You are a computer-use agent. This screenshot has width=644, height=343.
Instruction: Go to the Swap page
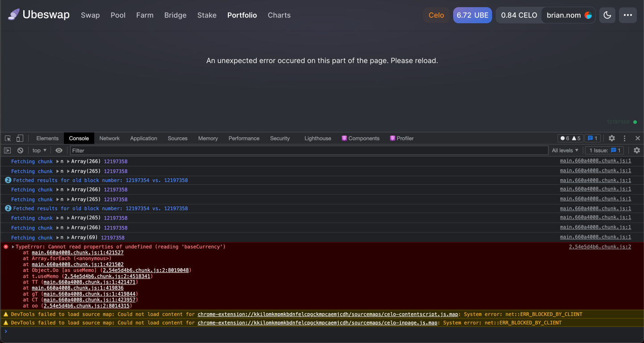[x=90, y=15]
